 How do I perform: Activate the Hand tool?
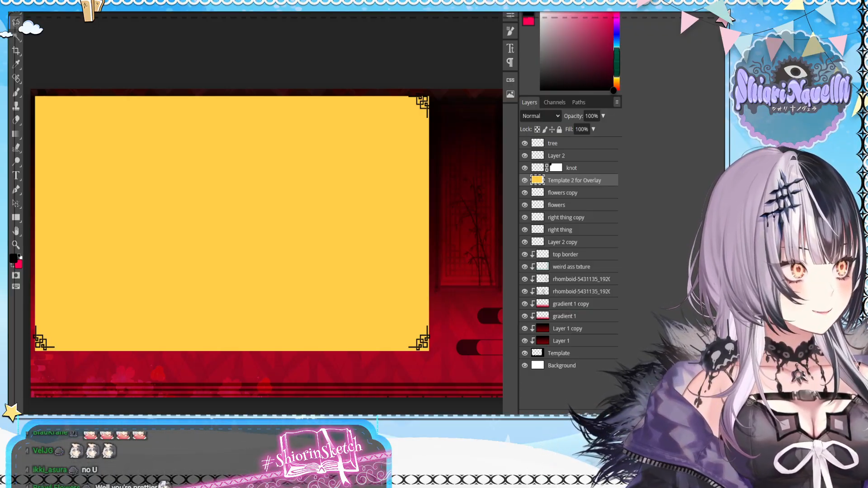point(16,231)
